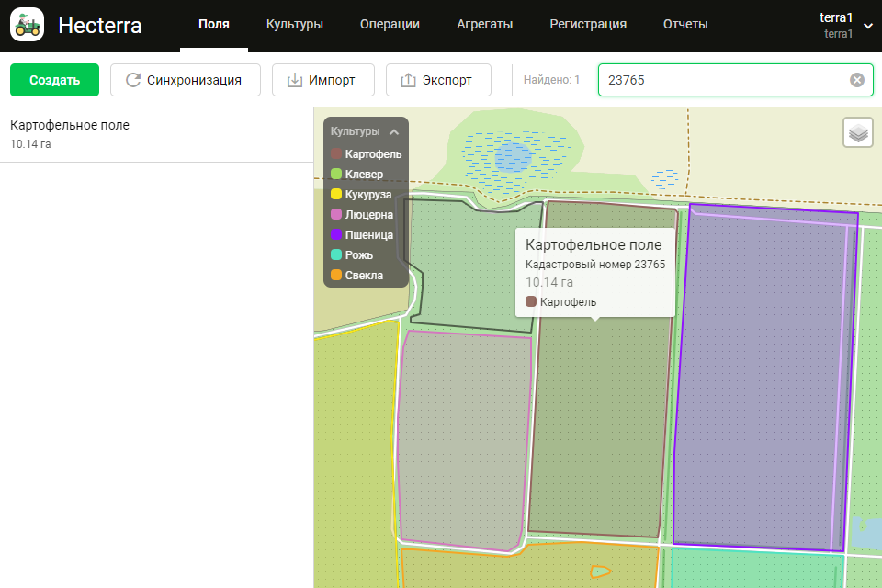
Task: Click the Кукуруза yellow legend swatch
Action: [336, 194]
